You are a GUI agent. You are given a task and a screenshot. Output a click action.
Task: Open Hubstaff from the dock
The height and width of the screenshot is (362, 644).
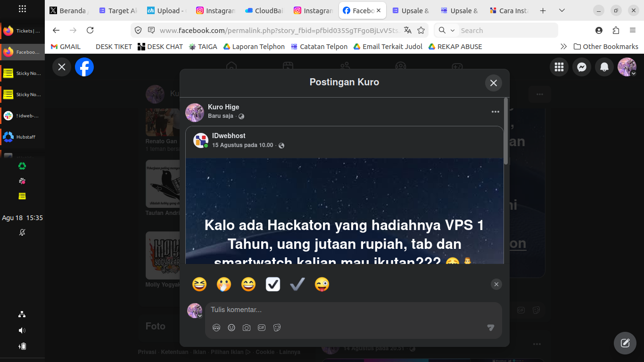click(x=22, y=137)
